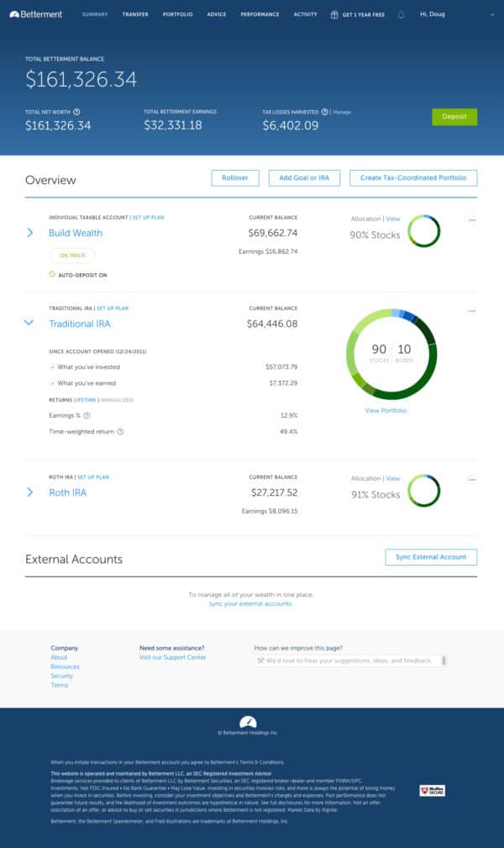Viewport: 504px width, 848px height.
Task: Click the Betterment speedometer footer logo
Action: (x=248, y=721)
